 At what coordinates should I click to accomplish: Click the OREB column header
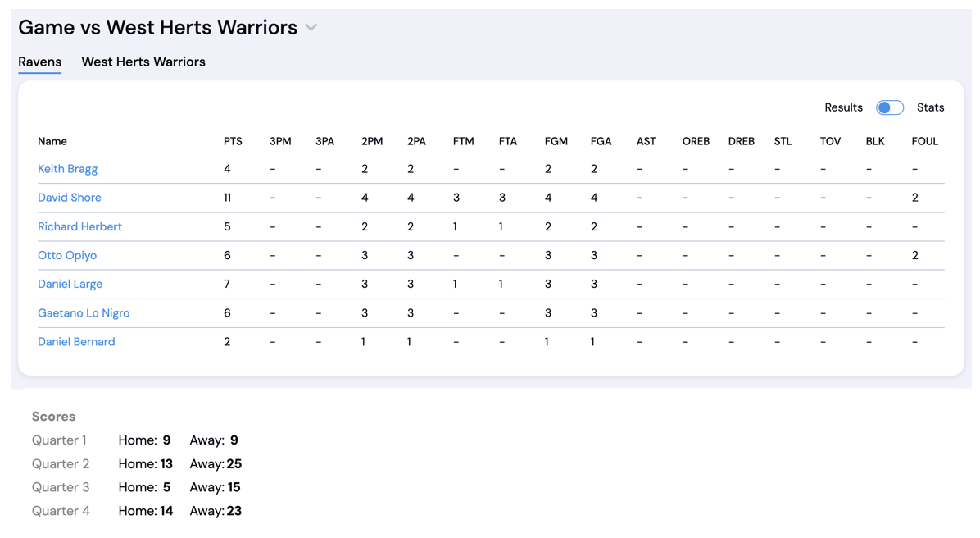point(696,141)
